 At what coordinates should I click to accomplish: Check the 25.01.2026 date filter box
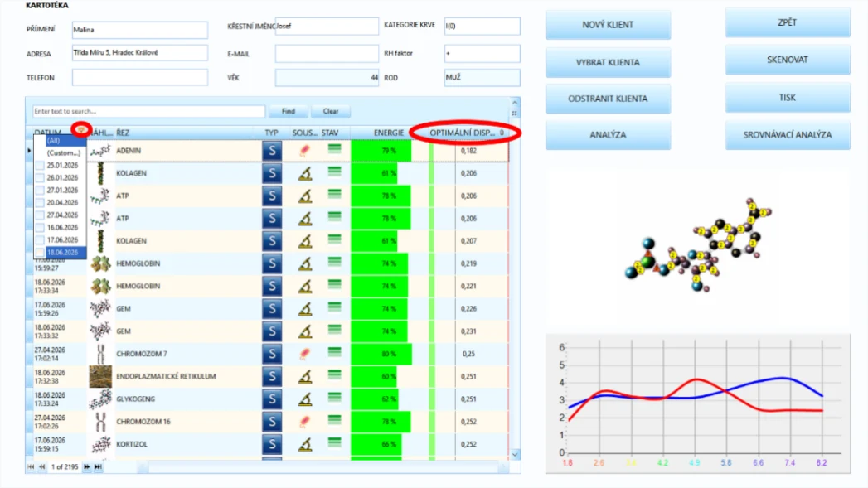40,166
